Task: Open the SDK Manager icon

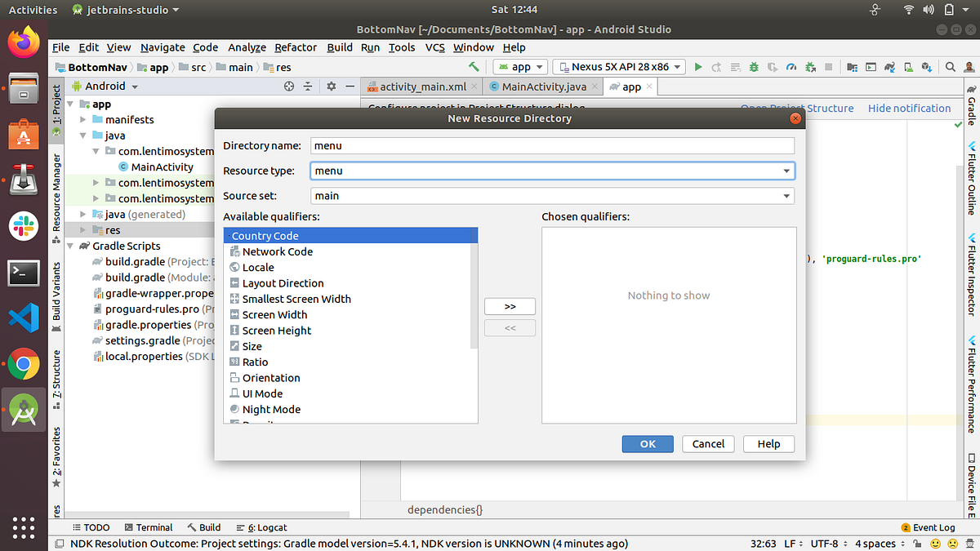Action: [927, 67]
